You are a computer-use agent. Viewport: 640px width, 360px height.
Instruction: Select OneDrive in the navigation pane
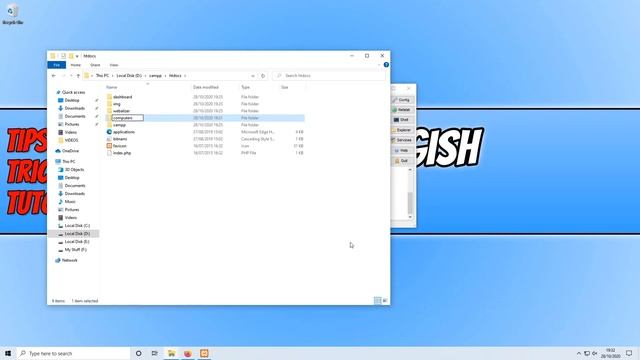point(70,151)
